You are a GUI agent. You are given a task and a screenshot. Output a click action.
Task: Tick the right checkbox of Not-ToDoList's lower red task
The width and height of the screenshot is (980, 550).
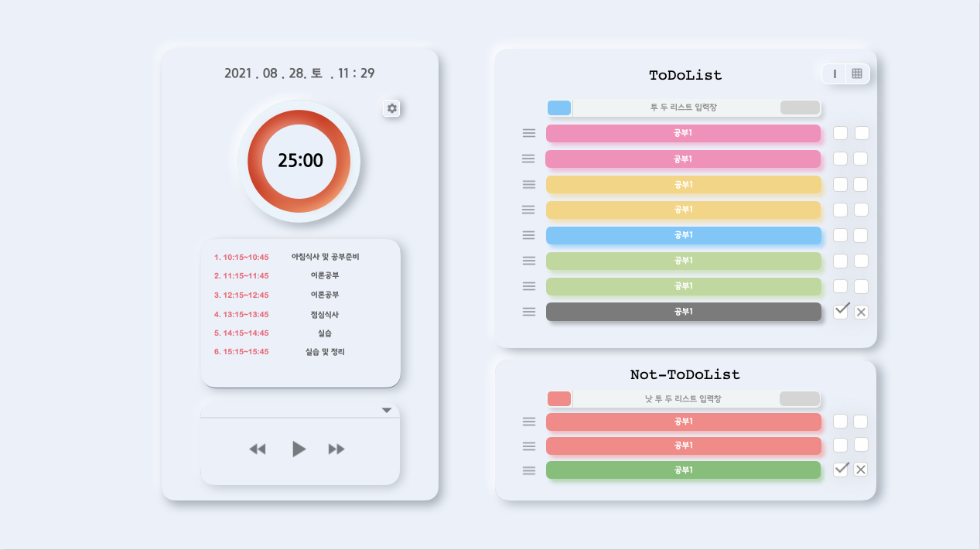[x=861, y=445]
